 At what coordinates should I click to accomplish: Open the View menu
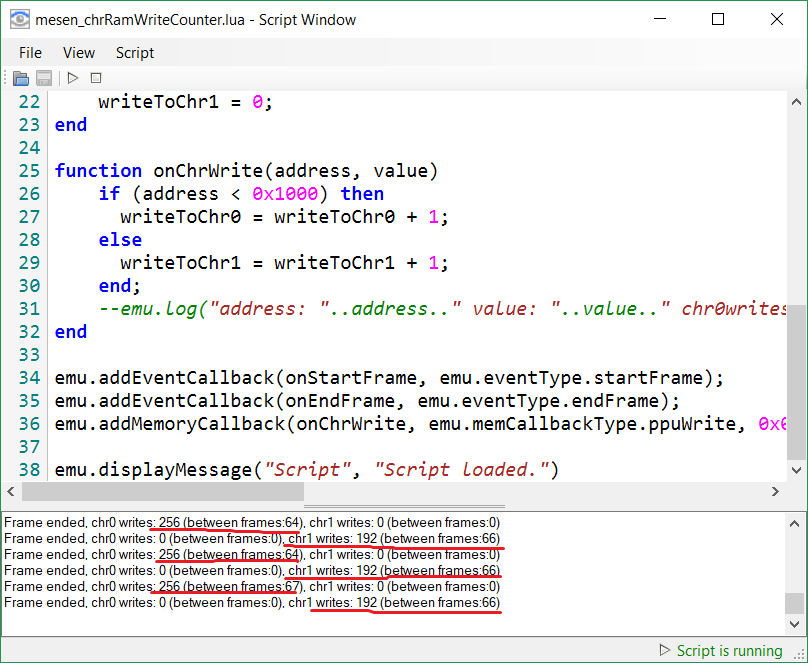78,53
